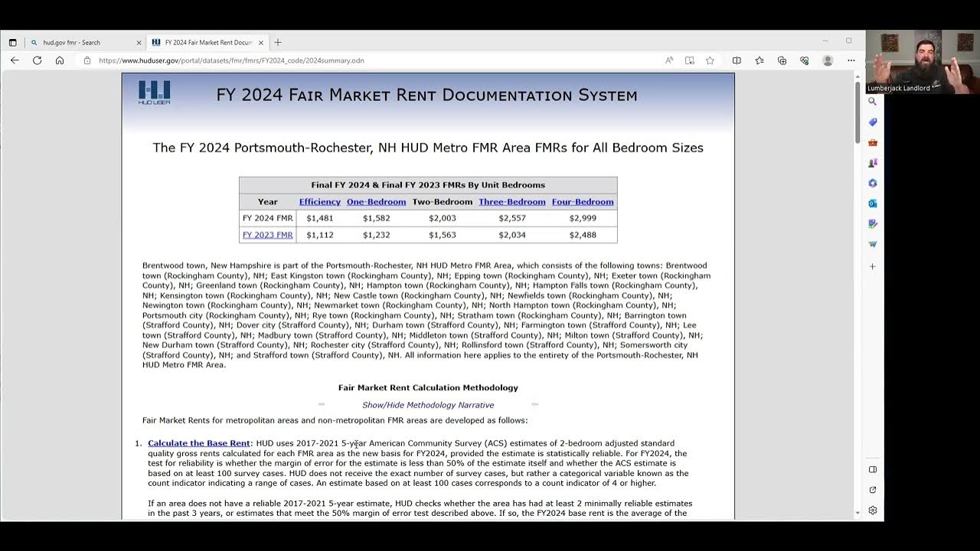Open the browser home page
The height and width of the screenshot is (551, 980).
pyautogui.click(x=60, y=60)
